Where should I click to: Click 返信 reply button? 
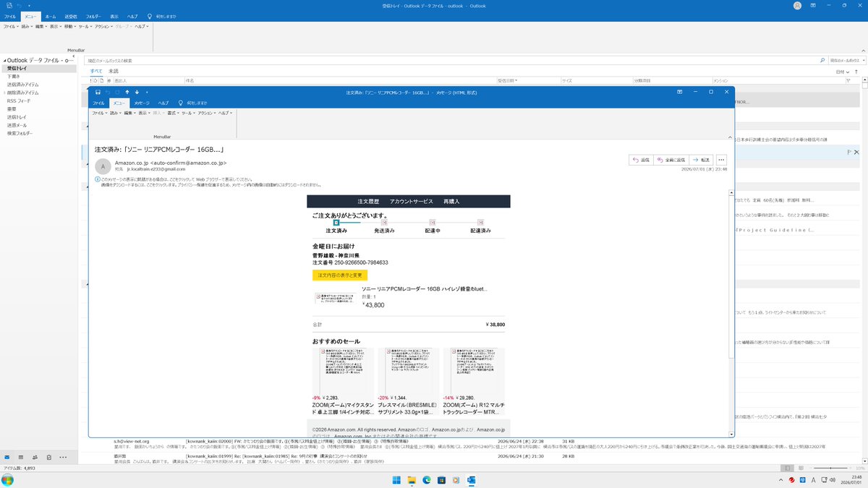641,160
